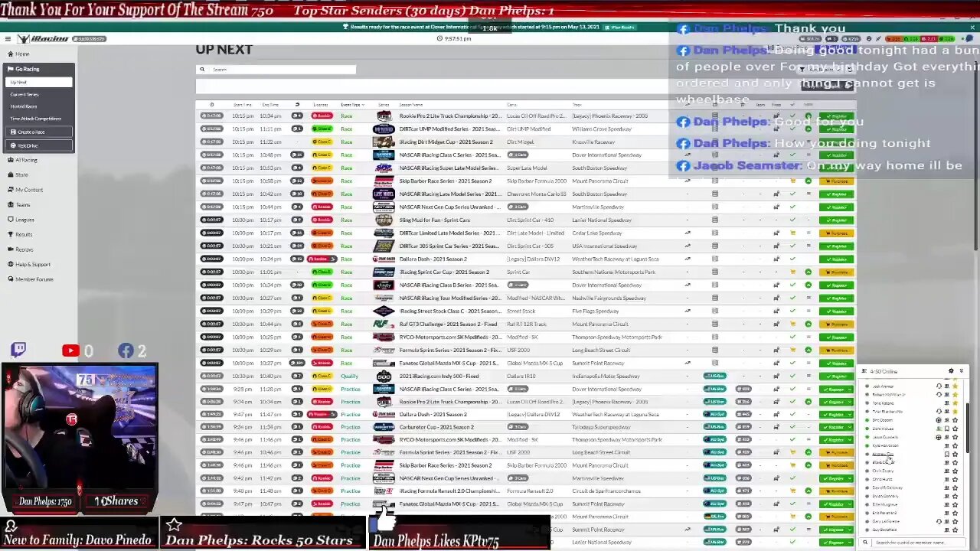The width and height of the screenshot is (980, 551).
Task: Click the Create a Race button
Action: pyautogui.click(x=38, y=132)
